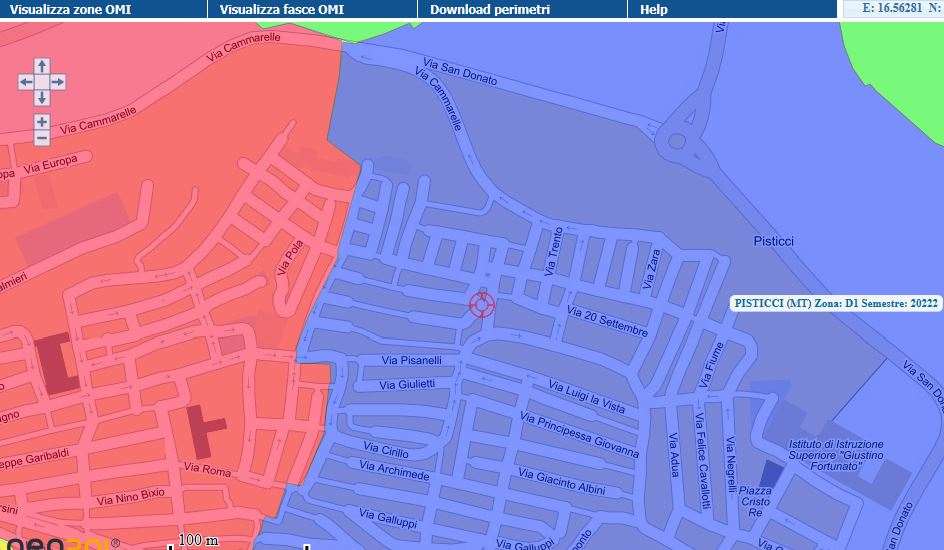
Task: Pan the map right with the arrow
Action: [57, 82]
